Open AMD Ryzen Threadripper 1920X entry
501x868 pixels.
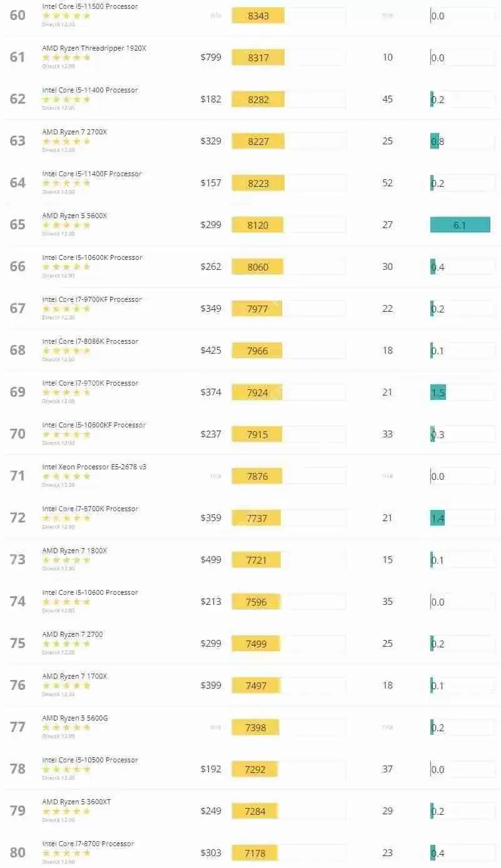94,48
